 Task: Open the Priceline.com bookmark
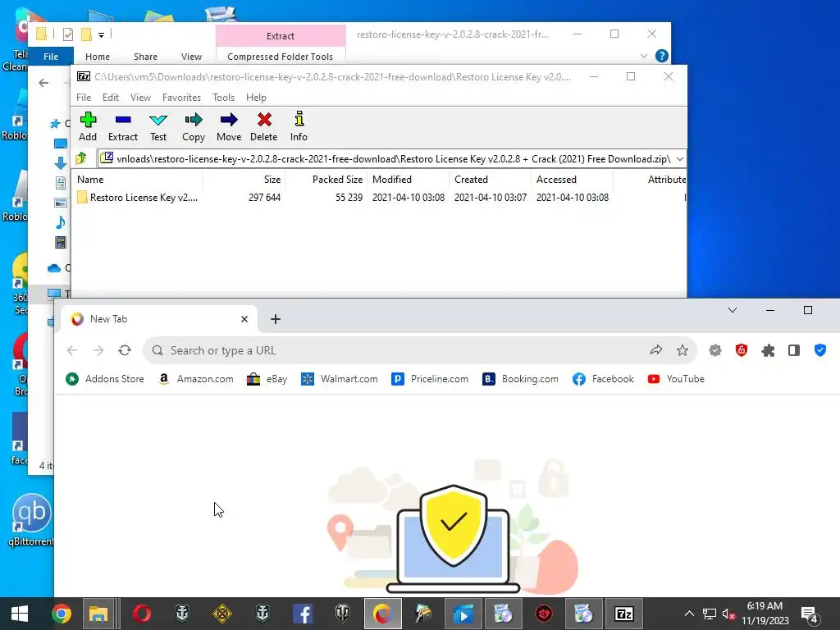point(430,379)
